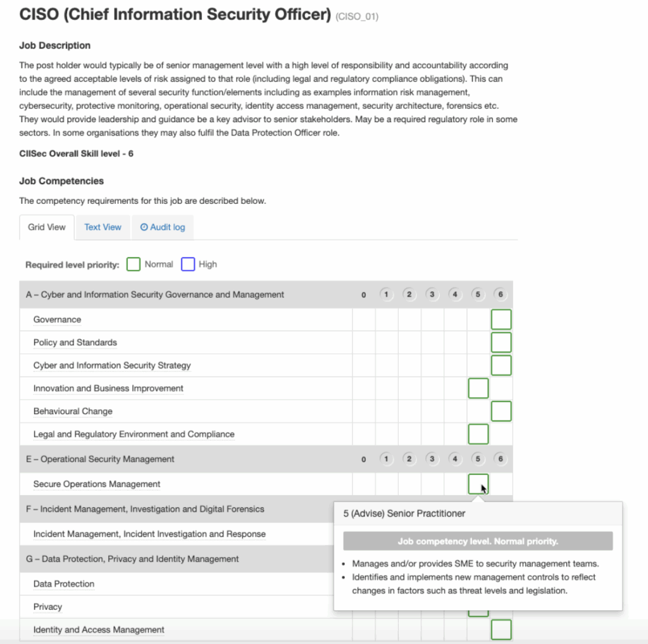Open the Audit log tab
The image size is (648, 644).
pos(163,227)
